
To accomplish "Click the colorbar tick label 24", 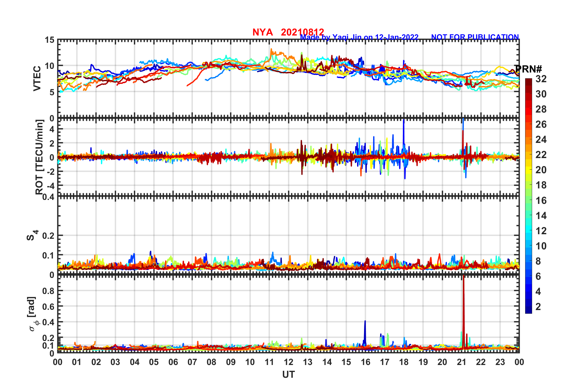I will 541,140.
